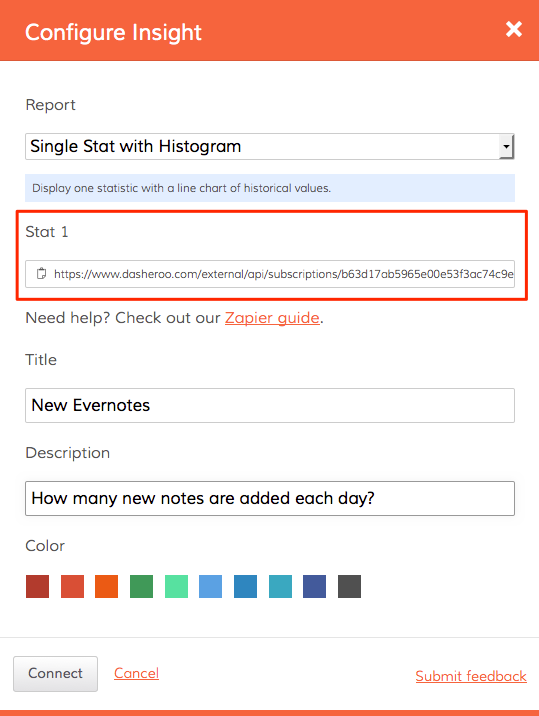The width and height of the screenshot is (539, 716).
Task: Pick the dark red color swatch
Action: click(x=37, y=586)
